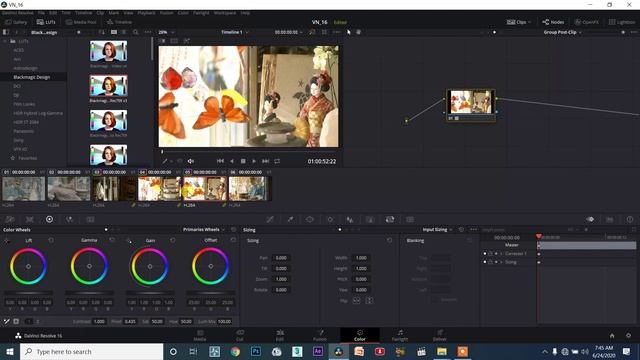Open the Color Wheels palette icon
Screen dimensions: 640x360
(x=49, y=219)
